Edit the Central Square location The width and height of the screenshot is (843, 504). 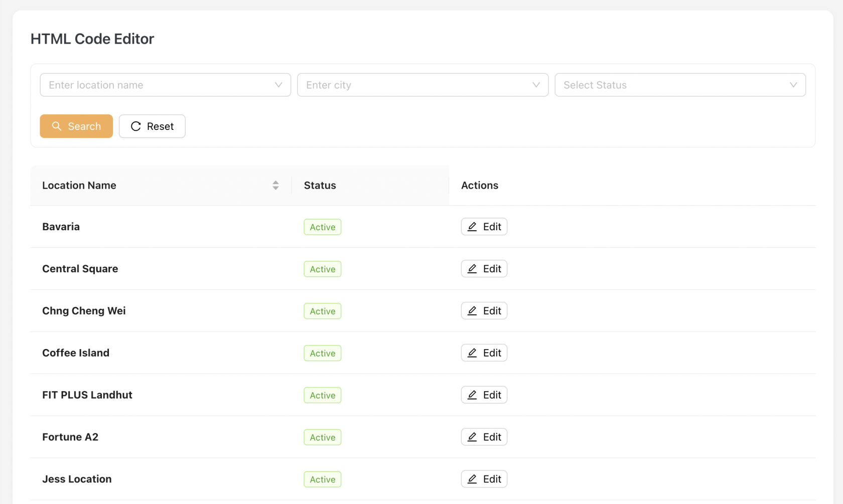484,269
